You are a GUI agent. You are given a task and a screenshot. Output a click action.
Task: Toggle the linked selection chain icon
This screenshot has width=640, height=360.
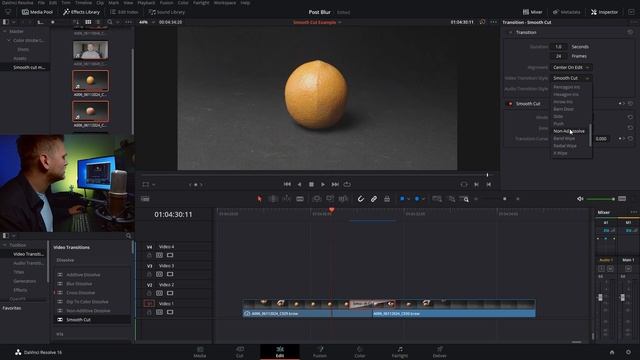(x=373, y=199)
